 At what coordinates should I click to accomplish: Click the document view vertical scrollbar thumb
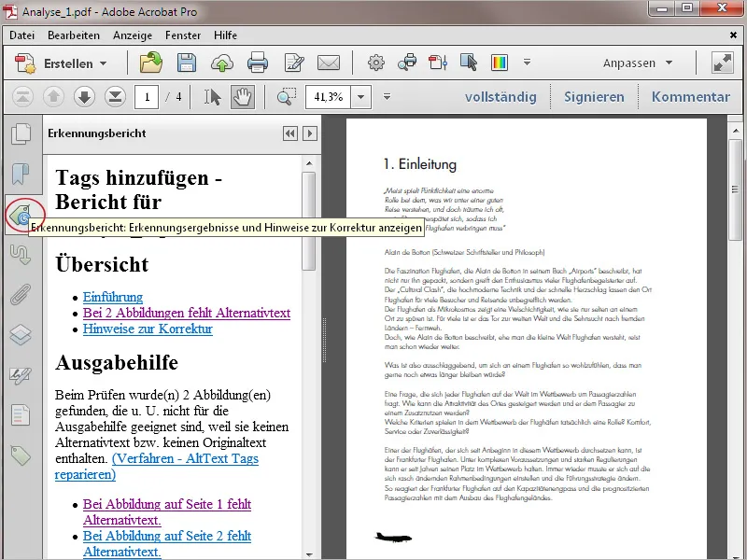[735, 190]
